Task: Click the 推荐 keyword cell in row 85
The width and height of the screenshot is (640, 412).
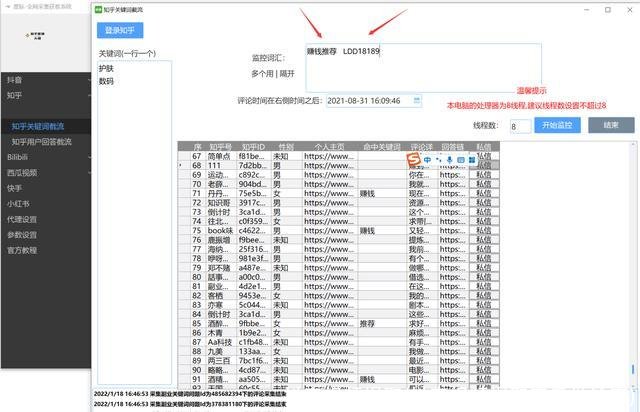Action: tap(382, 323)
